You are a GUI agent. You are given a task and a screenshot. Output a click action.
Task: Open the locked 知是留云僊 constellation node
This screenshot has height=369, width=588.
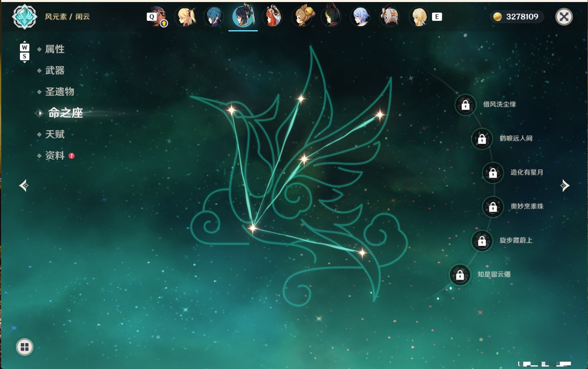[x=460, y=275]
